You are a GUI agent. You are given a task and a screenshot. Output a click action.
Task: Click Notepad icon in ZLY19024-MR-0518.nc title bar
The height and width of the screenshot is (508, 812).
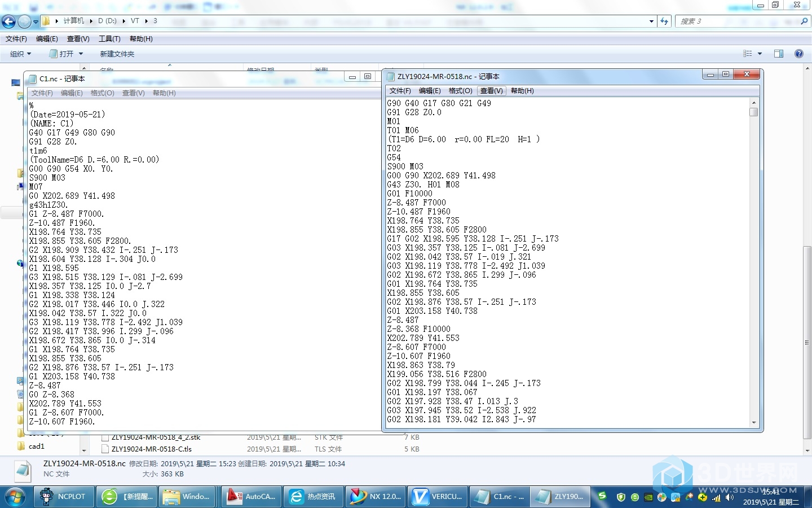coord(391,76)
